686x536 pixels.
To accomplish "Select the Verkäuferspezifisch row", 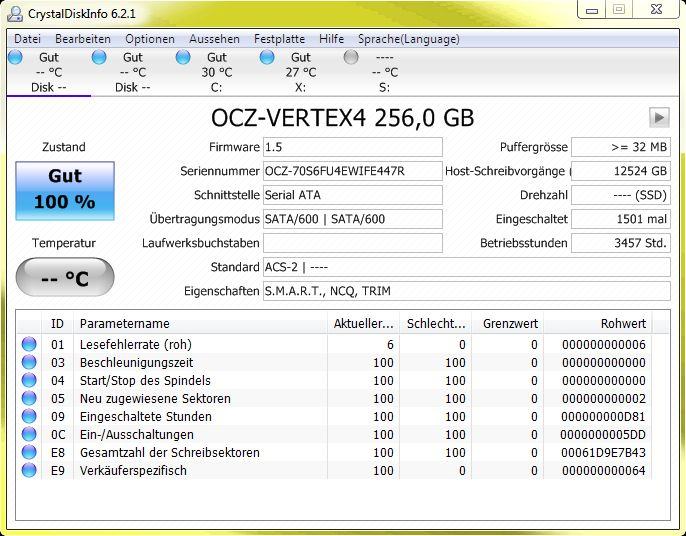I will pos(334,470).
